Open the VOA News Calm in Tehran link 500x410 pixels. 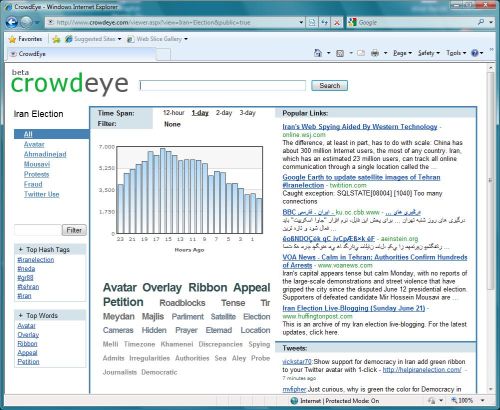(x=375, y=261)
